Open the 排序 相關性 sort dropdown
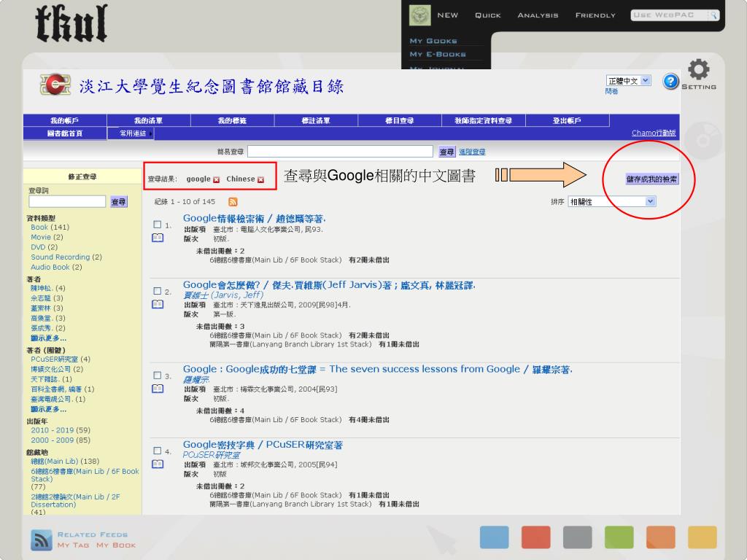Image resolution: width=747 pixels, height=560 pixels. click(612, 201)
